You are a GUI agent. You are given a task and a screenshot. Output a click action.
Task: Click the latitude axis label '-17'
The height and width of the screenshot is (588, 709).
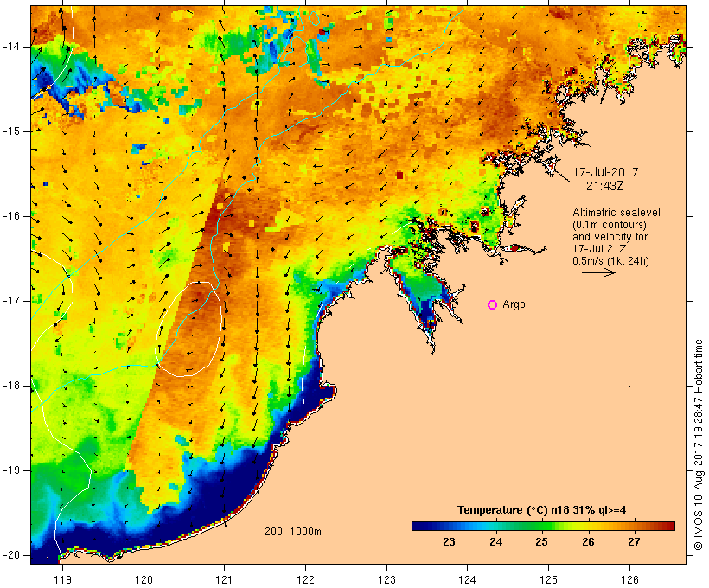pos(12,301)
